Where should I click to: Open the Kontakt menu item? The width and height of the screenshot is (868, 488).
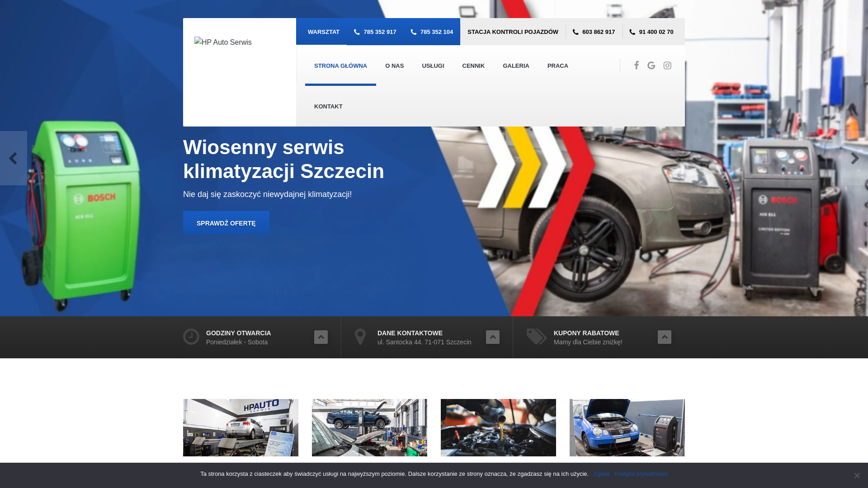(328, 107)
